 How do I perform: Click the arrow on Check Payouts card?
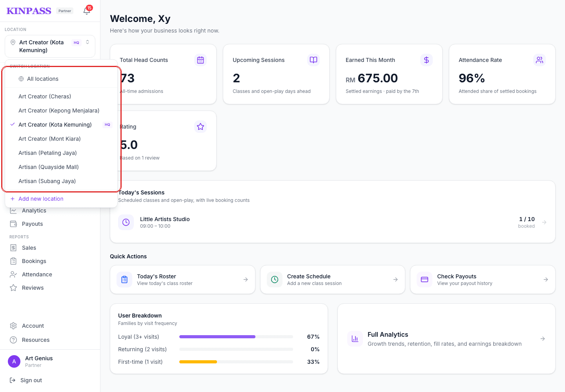[x=546, y=279]
